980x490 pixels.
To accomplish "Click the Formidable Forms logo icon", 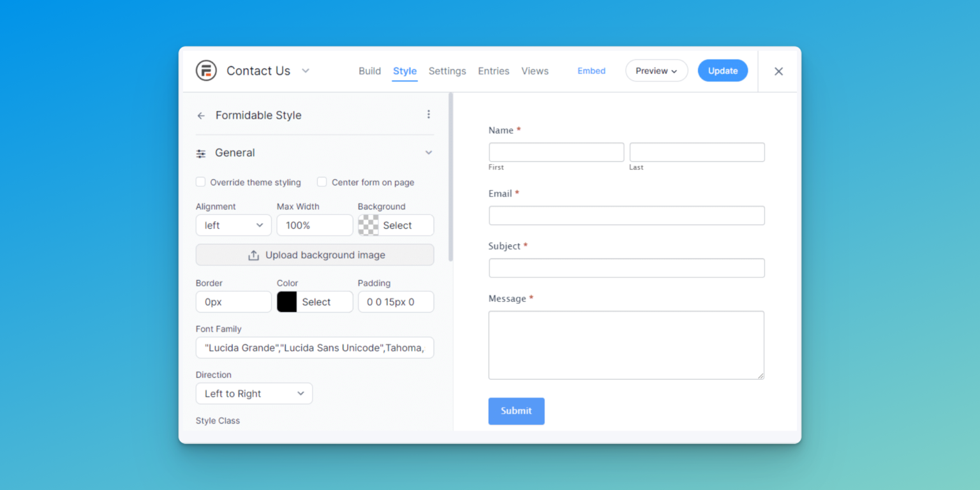I will pos(206,71).
